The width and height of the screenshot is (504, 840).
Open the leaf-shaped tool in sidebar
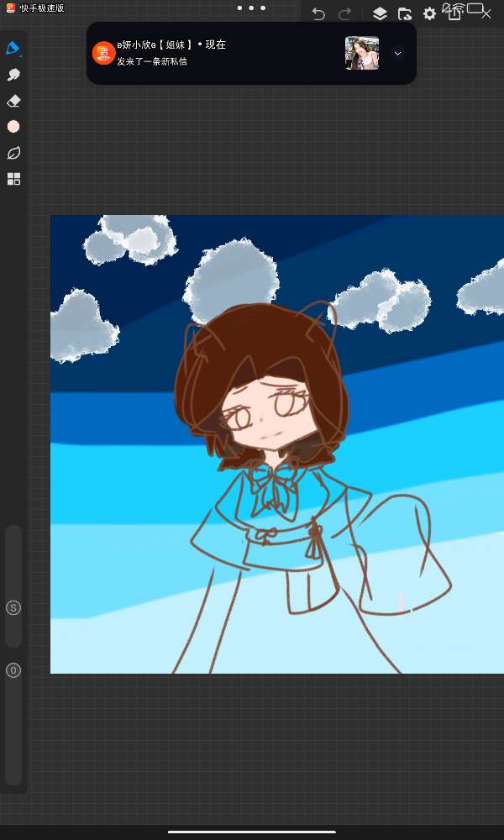coord(13,153)
